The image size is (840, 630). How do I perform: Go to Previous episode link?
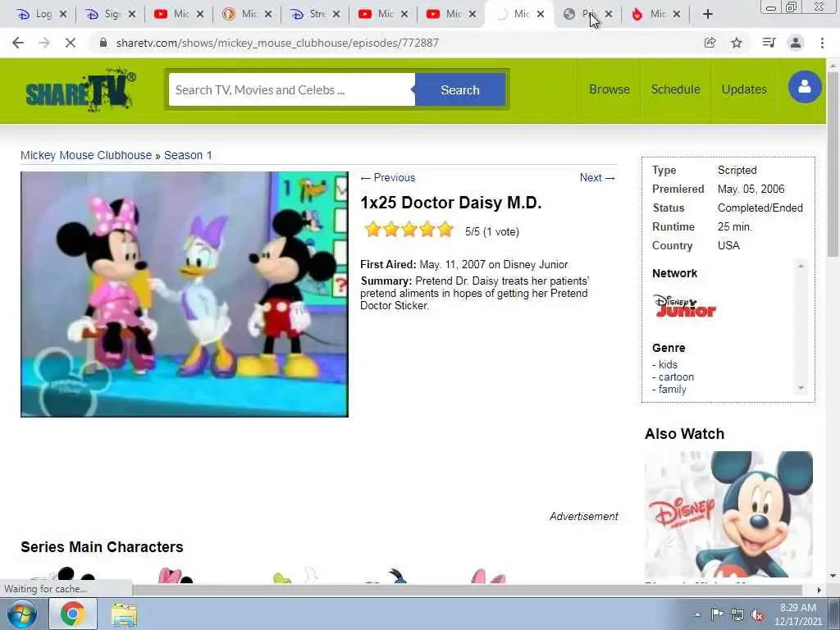388,178
